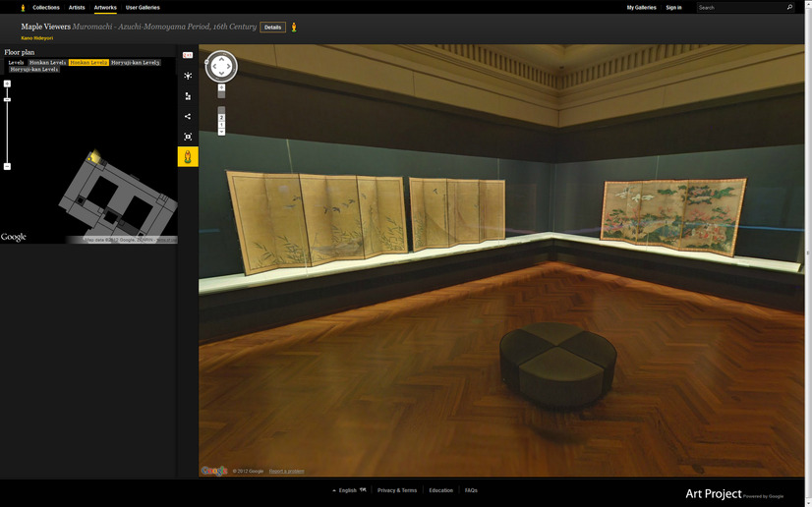Switch to Horyuji-kan Level 3

click(x=135, y=63)
